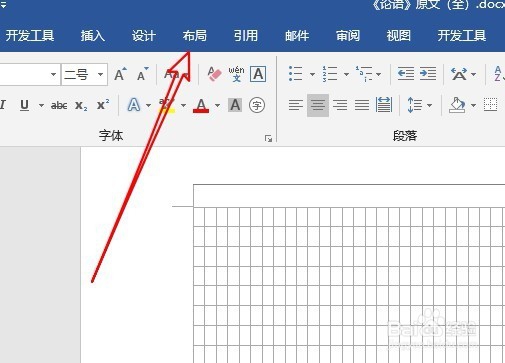Expand the numbering dropdown arrow
This screenshot has height=363, width=505.
coord(346,74)
